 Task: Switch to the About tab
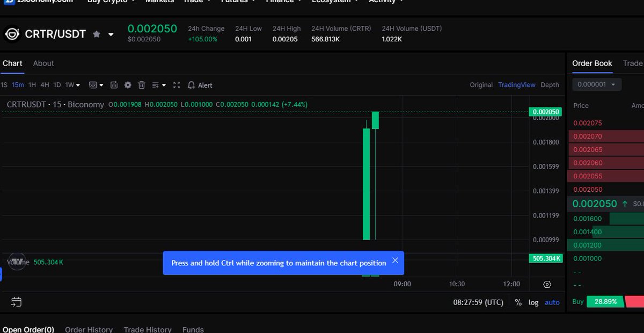coord(43,63)
